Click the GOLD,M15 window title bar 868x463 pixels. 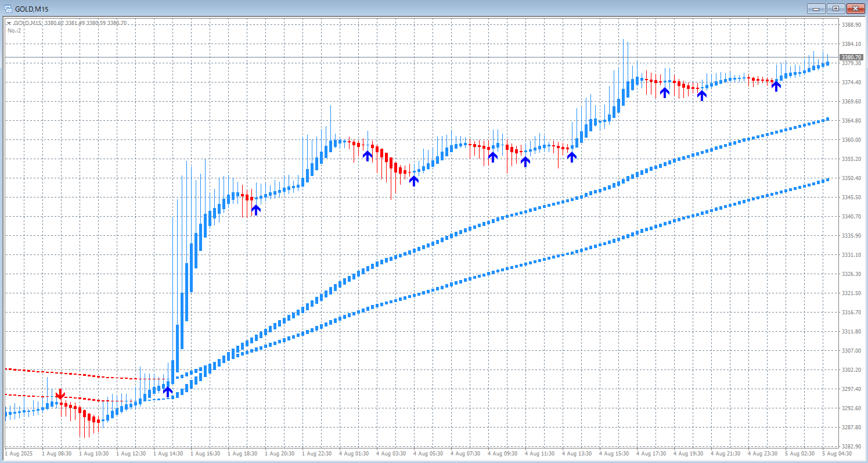tap(406, 9)
